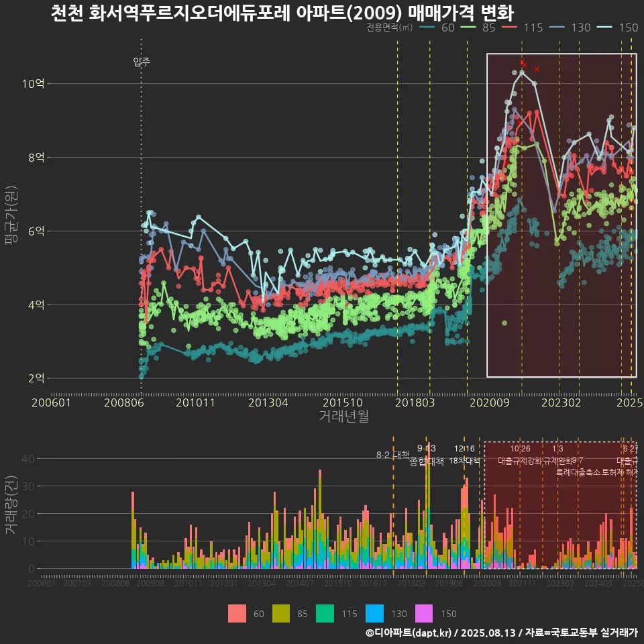644x644 pixels.
Task: Click '201612' on the volume chart x-axis
Action: (x=373, y=583)
